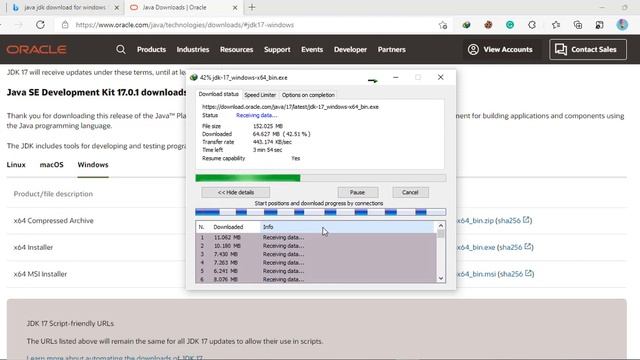Viewport: 640px width, 360px height.
Task: Click the sha256 external link icon for exe
Action: [528, 247]
